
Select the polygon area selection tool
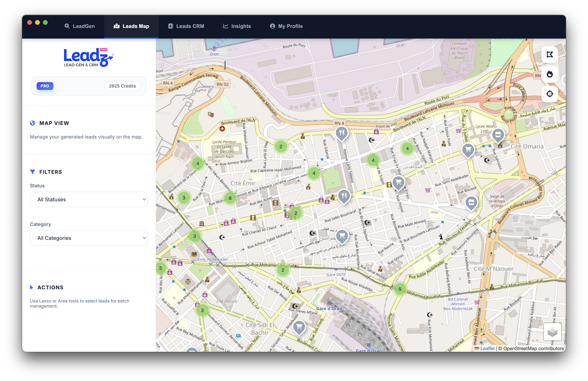tap(550, 54)
